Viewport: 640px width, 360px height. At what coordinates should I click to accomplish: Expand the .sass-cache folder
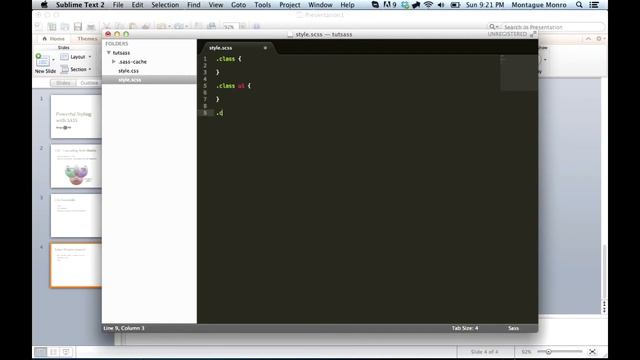(x=114, y=62)
